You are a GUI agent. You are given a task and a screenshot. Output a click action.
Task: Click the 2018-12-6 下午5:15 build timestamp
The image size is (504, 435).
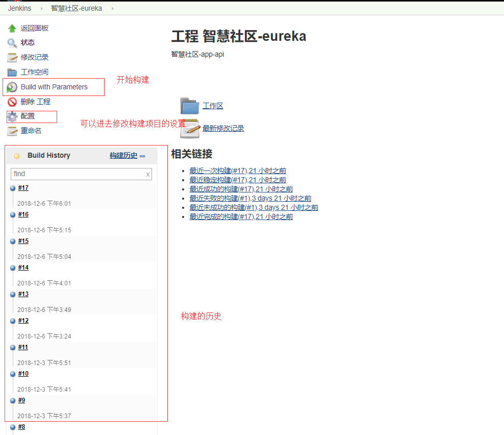44,230
